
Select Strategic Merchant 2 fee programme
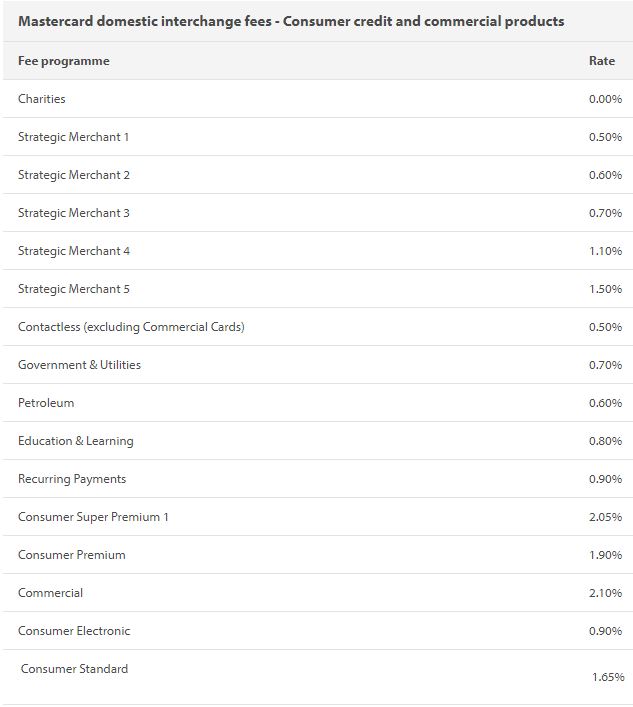[x=74, y=175]
